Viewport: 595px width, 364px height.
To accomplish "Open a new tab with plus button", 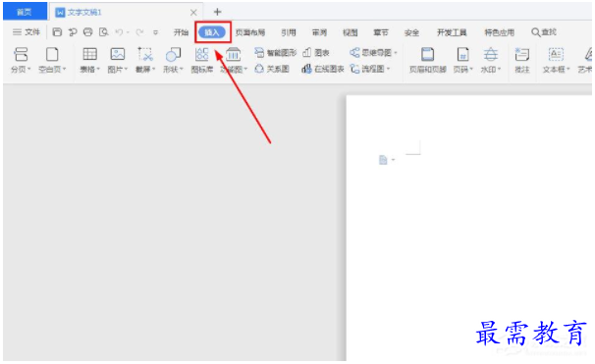I will [217, 12].
